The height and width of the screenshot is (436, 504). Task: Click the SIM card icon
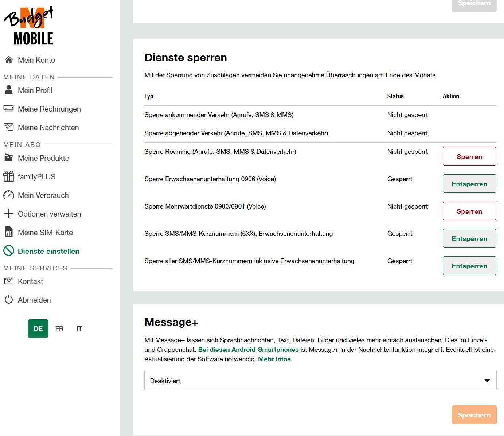tap(9, 232)
